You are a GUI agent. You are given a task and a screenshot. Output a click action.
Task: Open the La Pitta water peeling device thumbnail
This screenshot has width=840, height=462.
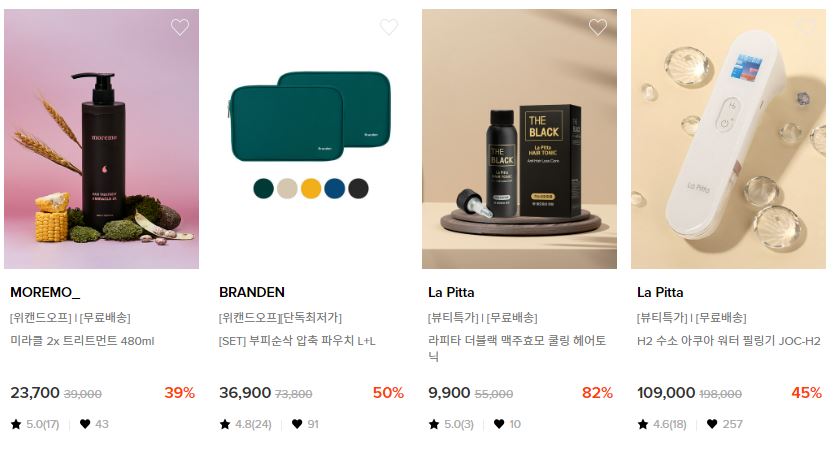[x=729, y=139]
